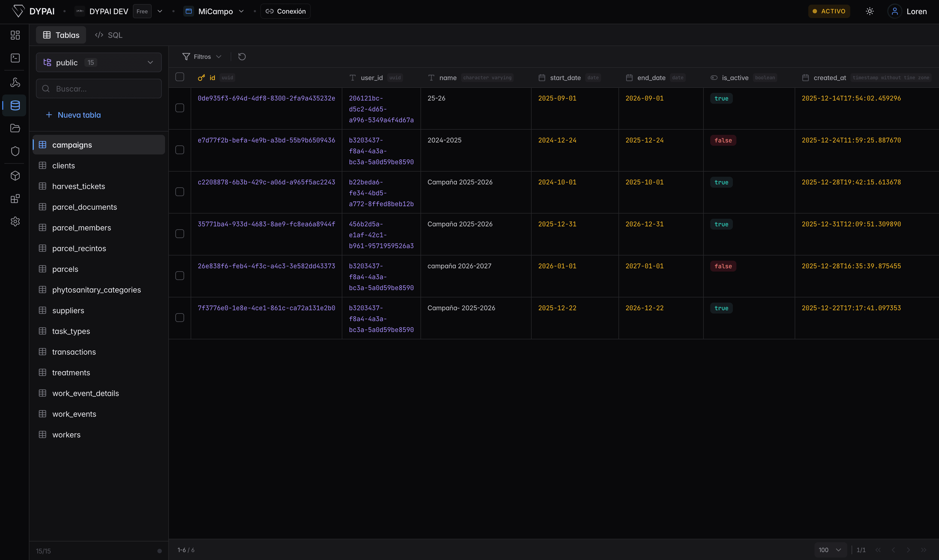939x560 pixels.
Task: Open the Loren user avatar icon
Action: tap(895, 11)
